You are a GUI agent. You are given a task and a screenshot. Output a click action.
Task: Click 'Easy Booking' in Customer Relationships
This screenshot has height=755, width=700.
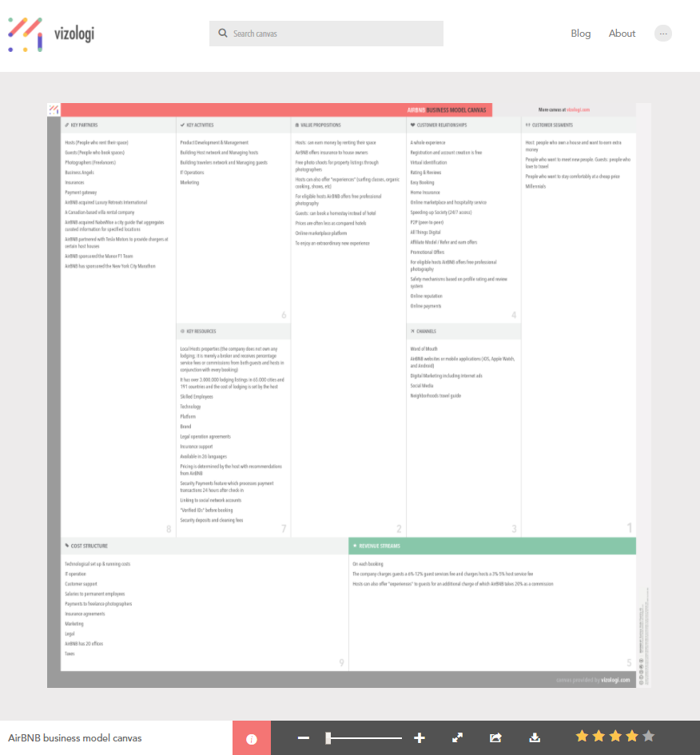pos(422,182)
